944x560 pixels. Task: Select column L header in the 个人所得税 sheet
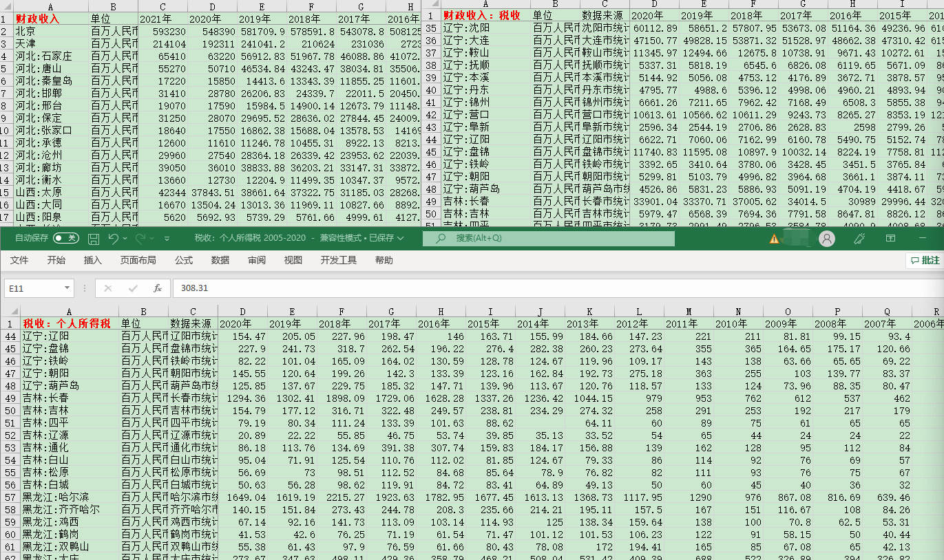[640, 311]
